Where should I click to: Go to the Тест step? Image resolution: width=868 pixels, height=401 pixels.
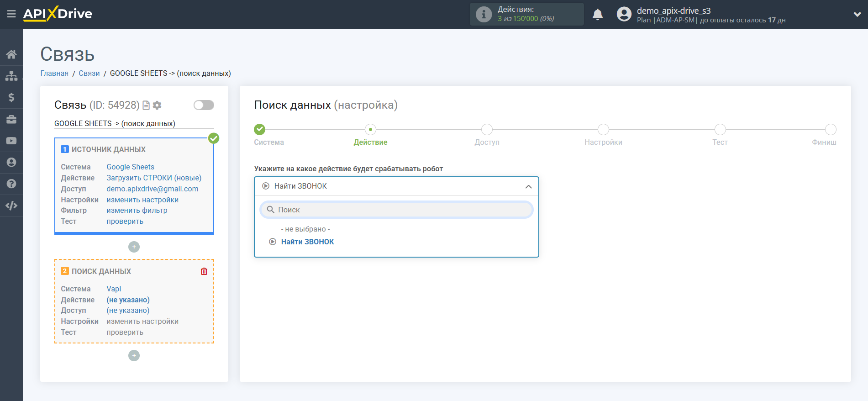coord(720,130)
